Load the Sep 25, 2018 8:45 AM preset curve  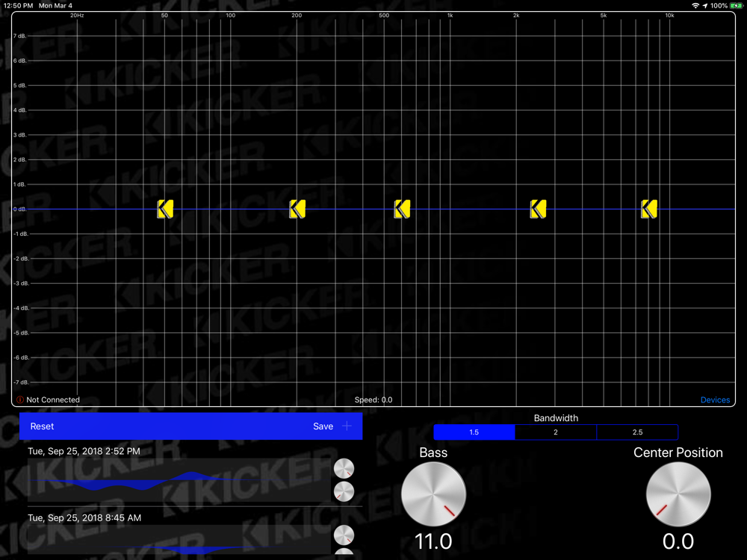pos(179,540)
